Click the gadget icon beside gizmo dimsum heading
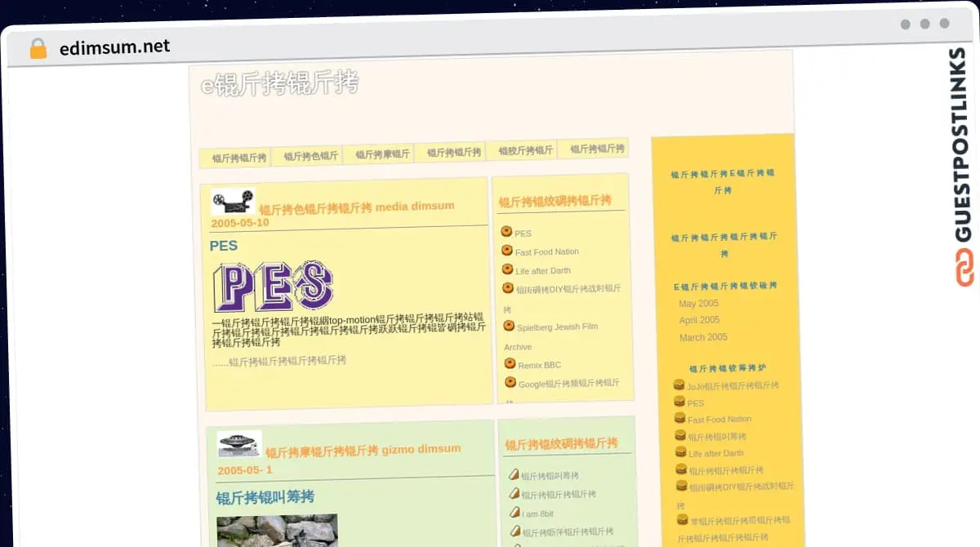This screenshot has height=547, width=980. pos(238,444)
